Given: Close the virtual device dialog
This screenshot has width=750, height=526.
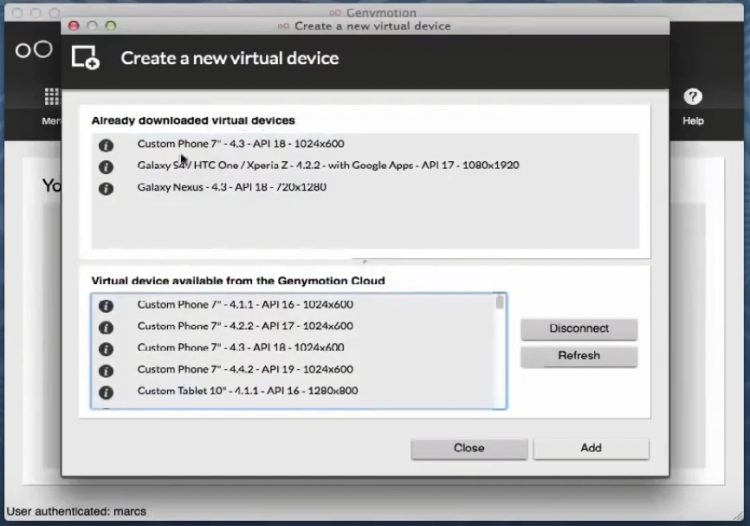Looking at the screenshot, I should (x=468, y=448).
